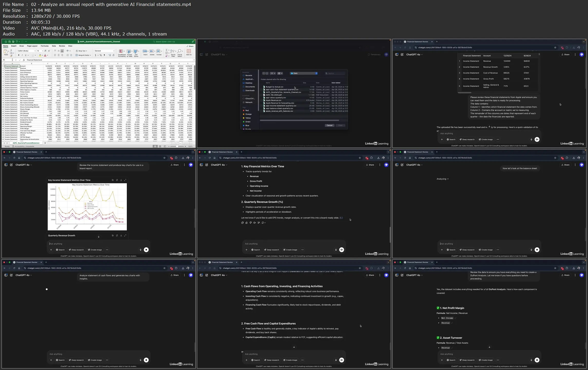588x370 pixels.
Task: Click the Format Painter brush in Excel
Action: click(11, 56)
